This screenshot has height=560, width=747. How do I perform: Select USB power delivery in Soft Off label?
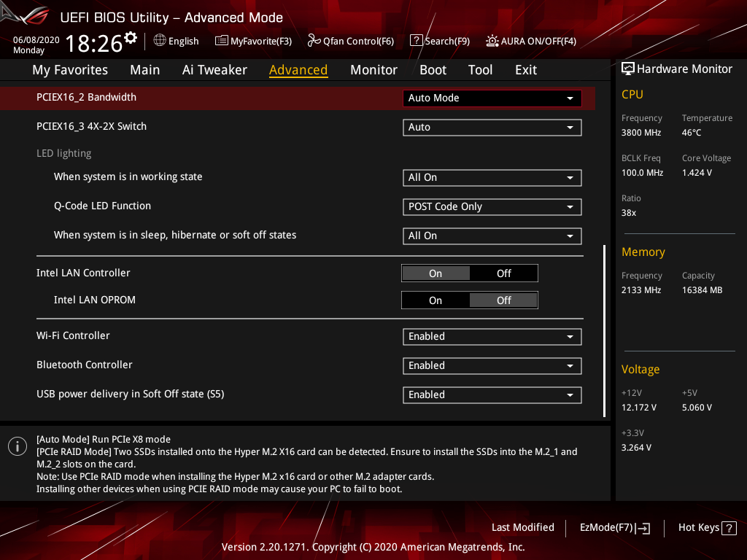130,394
